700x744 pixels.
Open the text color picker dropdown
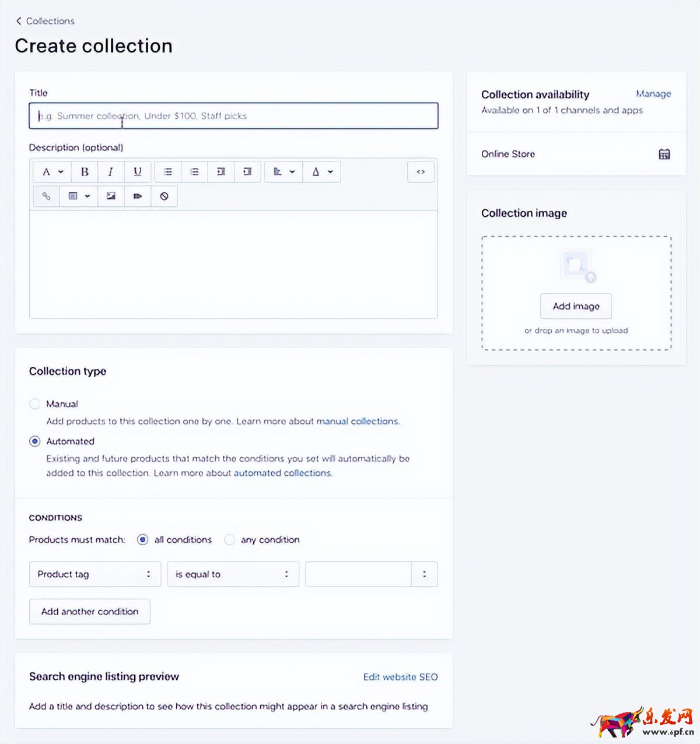tap(322, 171)
